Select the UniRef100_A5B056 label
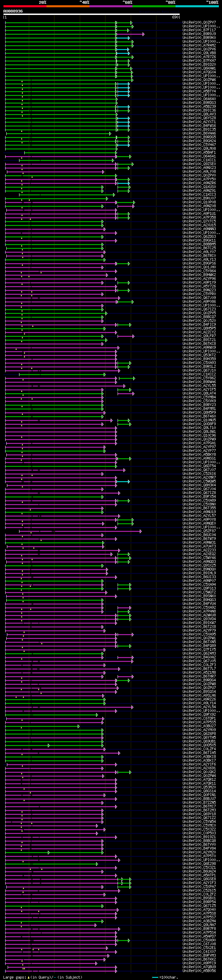 click(199, 971)
